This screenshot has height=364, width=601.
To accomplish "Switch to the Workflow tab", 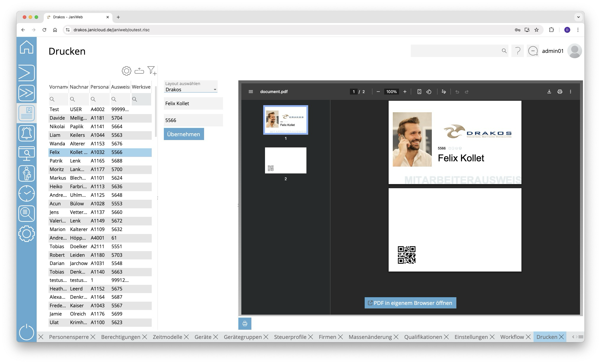I will point(512,337).
